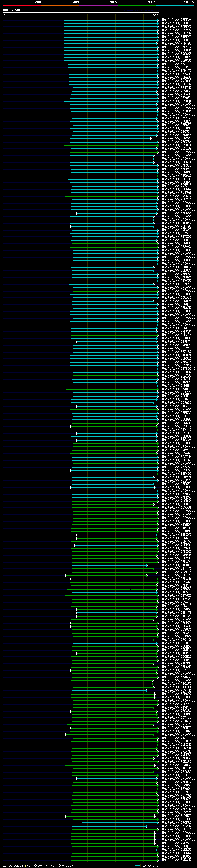Screen dimensions: 197x868
Task: Select the UniRef100_O95896 label
Action: pos(176,345)
